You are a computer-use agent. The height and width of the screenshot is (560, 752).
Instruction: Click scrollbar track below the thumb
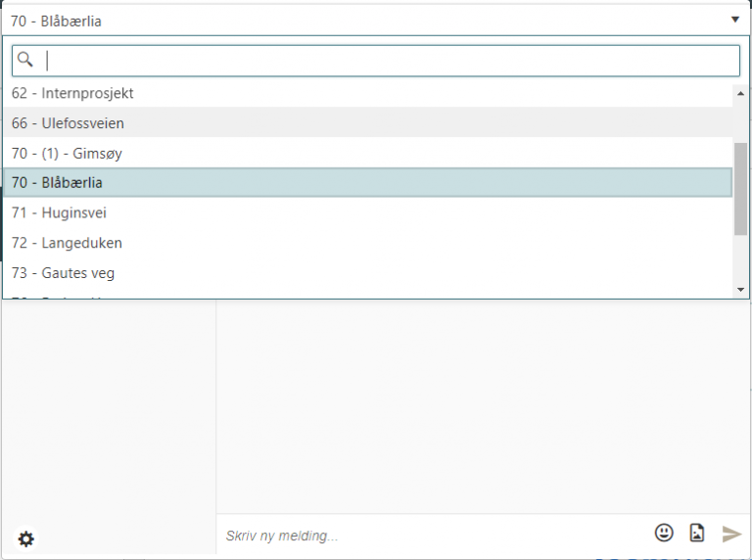741,259
